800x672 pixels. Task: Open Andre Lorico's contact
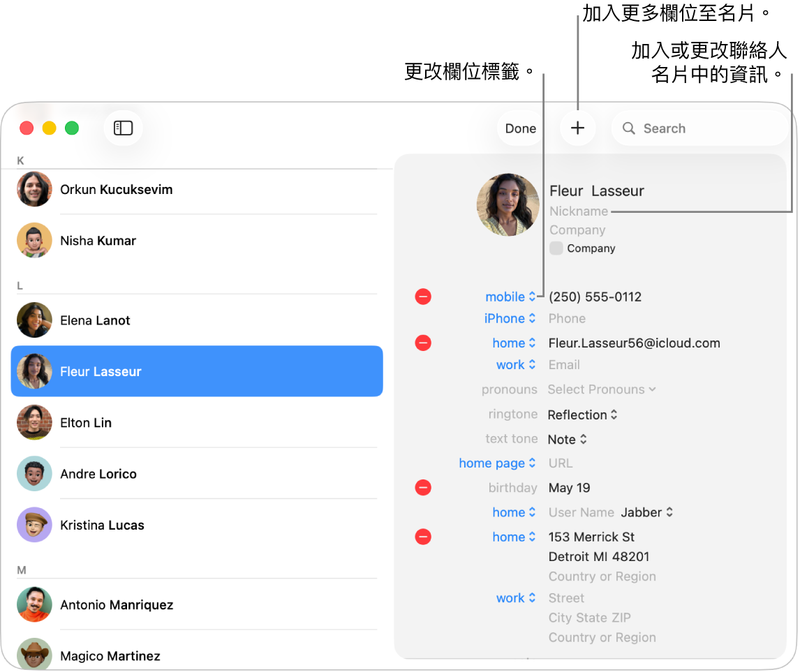coord(197,474)
